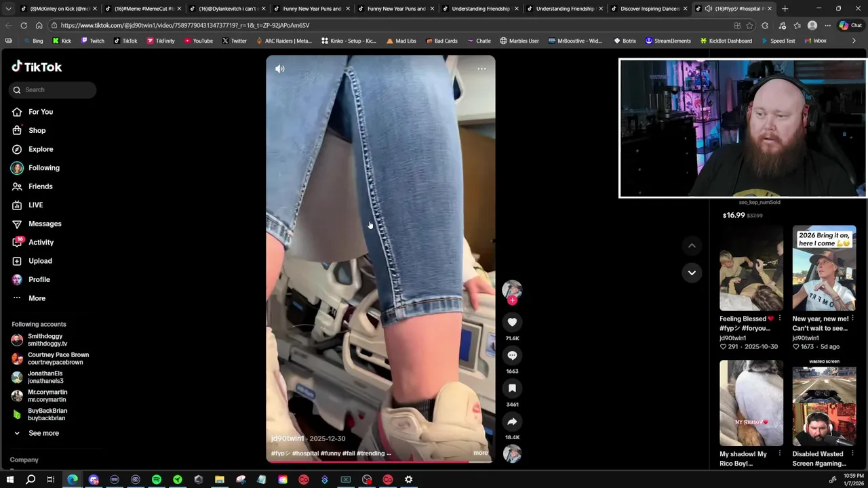Image resolution: width=868 pixels, height=488 pixels.
Task: Open the Speed Test bookmark
Action: coord(777,41)
